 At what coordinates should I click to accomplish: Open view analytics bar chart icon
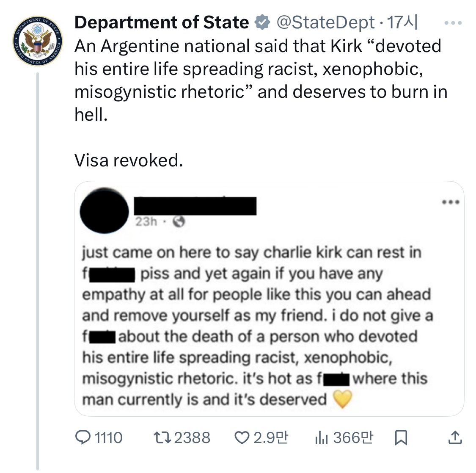pos(322,437)
